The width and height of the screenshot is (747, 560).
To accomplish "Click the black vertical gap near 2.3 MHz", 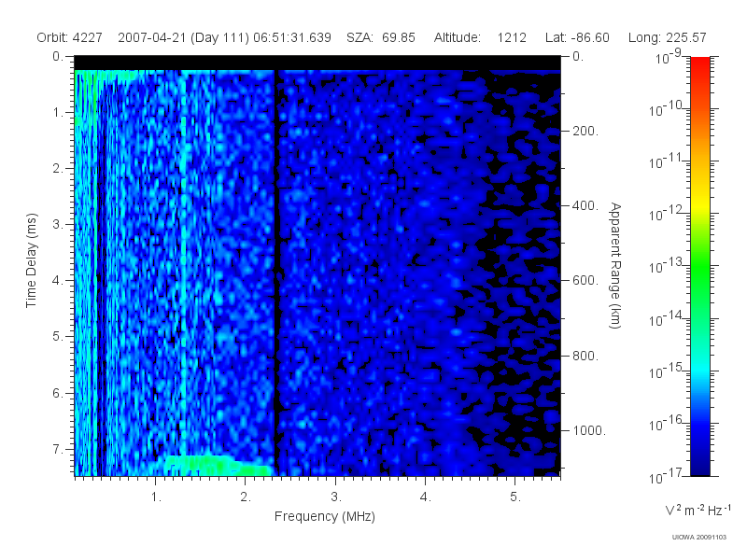I will pos(275,272).
